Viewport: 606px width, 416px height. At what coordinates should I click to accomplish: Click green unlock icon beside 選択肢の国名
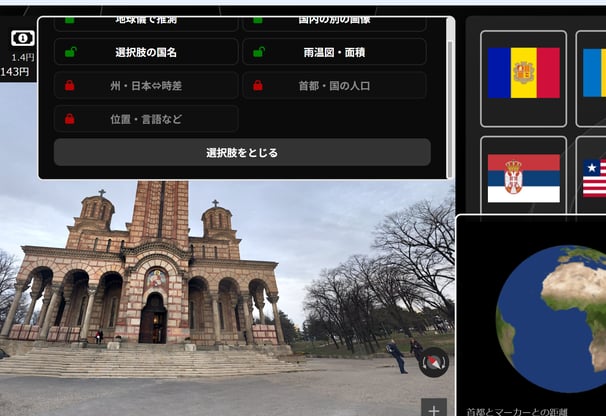[x=70, y=52]
